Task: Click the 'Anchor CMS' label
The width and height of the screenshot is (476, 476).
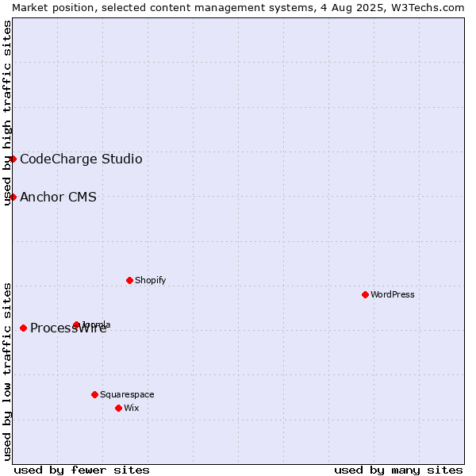Action: [58, 197]
